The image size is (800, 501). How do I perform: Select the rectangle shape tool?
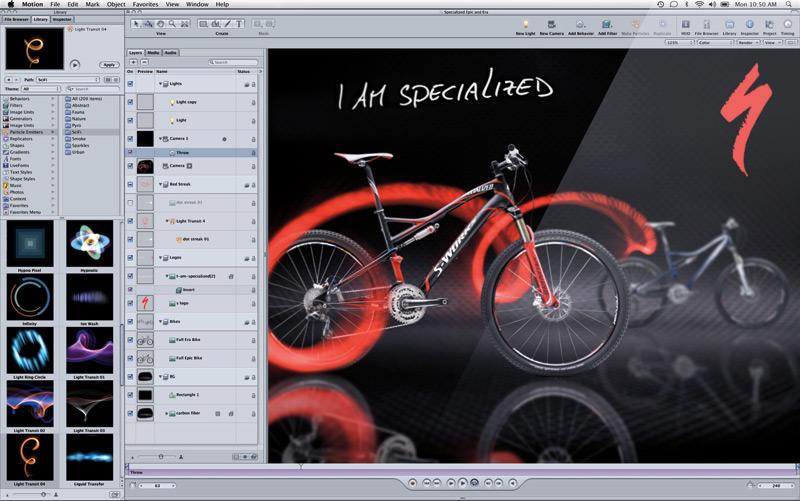[203, 23]
